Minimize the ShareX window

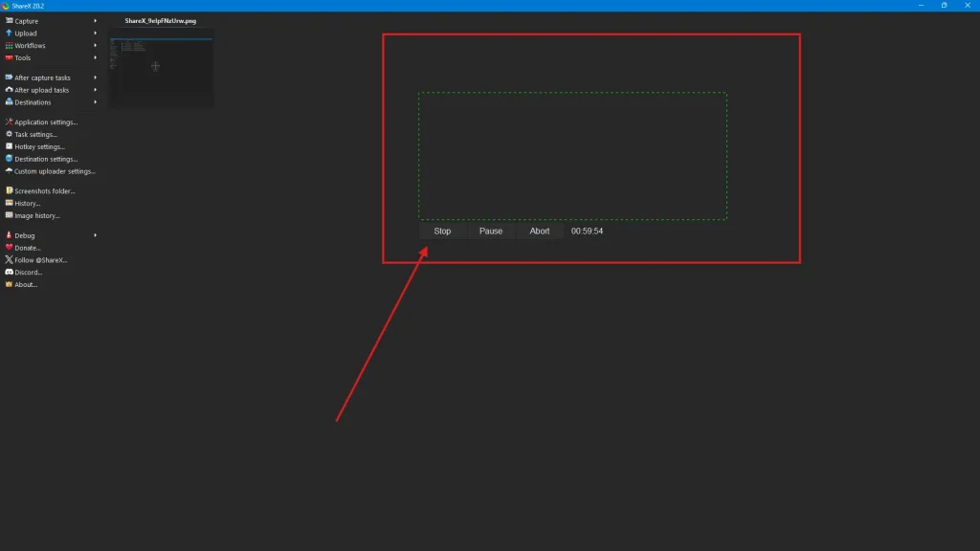921,6
